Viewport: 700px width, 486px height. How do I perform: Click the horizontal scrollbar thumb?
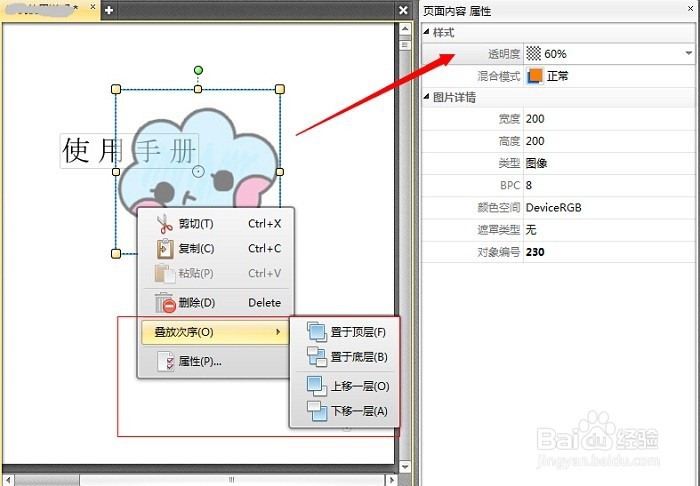click(x=231, y=480)
